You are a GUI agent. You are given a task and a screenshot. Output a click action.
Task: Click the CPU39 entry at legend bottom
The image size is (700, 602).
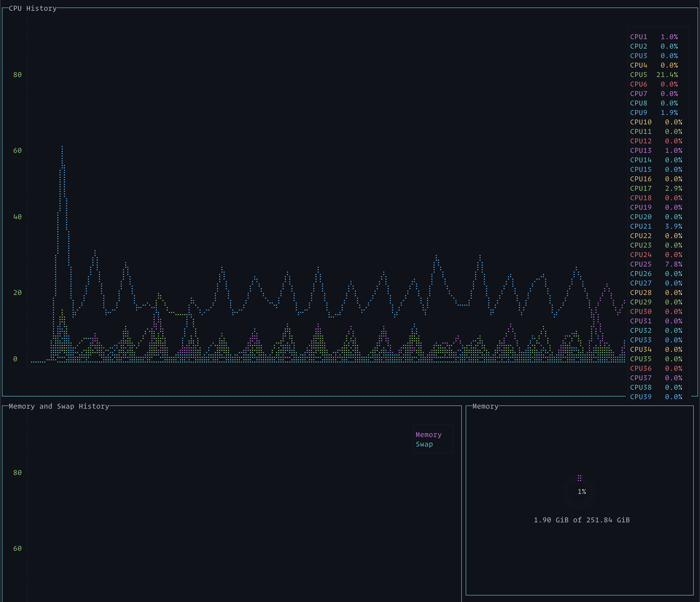point(656,397)
